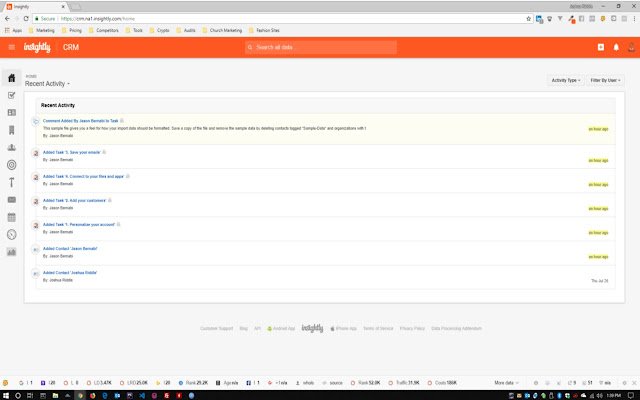Click Customer Support in the footer

pos(216,329)
